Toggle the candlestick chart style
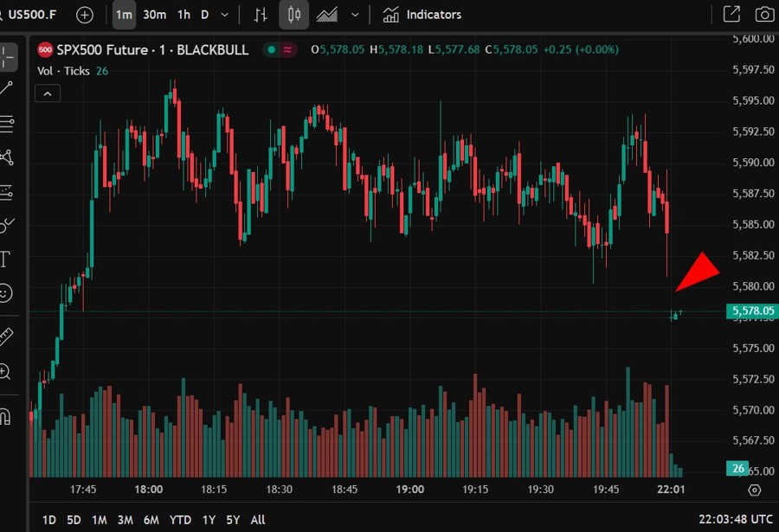This screenshot has width=779, height=532. (x=294, y=15)
